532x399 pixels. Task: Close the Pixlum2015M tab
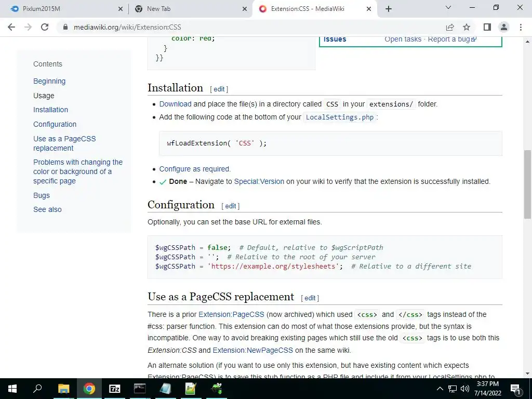pos(121,9)
